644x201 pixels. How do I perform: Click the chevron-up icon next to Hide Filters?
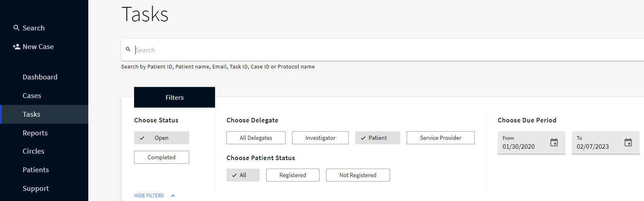click(x=173, y=196)
